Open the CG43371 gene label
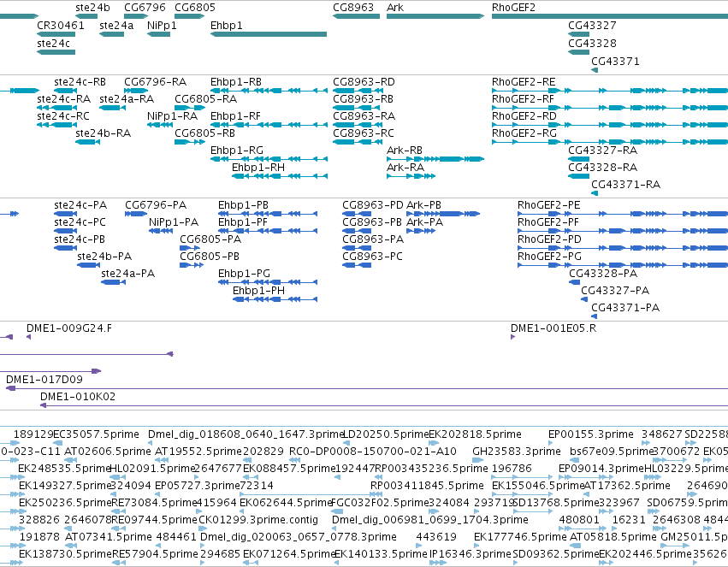The width and height of the screenshot is (728, 567). point(615,62)
